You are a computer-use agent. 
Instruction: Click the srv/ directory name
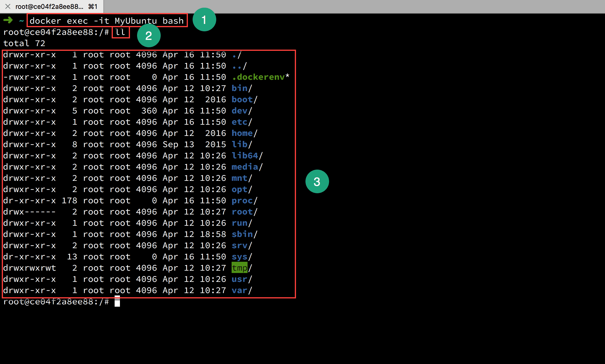click(x=242, y=246)
